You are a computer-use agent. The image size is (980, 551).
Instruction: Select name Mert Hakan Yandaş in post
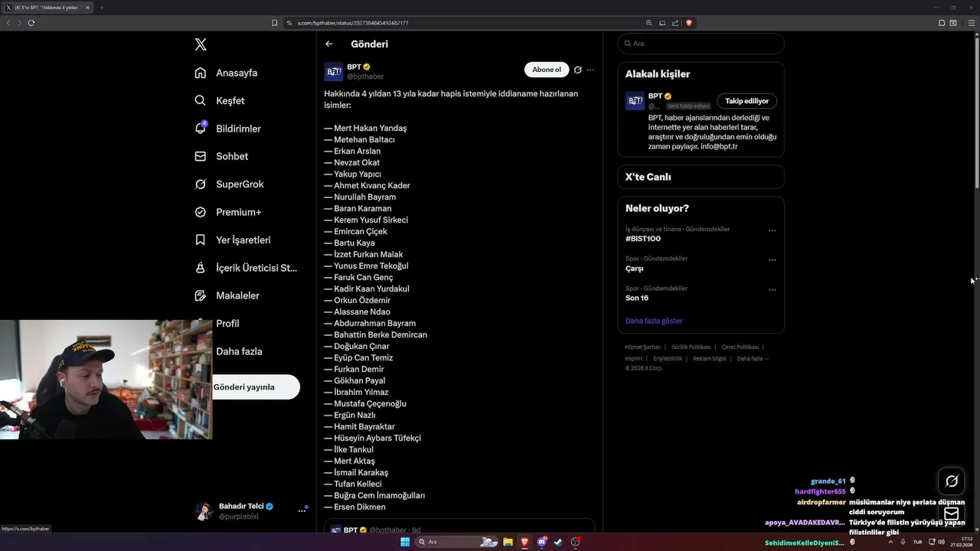371,128
